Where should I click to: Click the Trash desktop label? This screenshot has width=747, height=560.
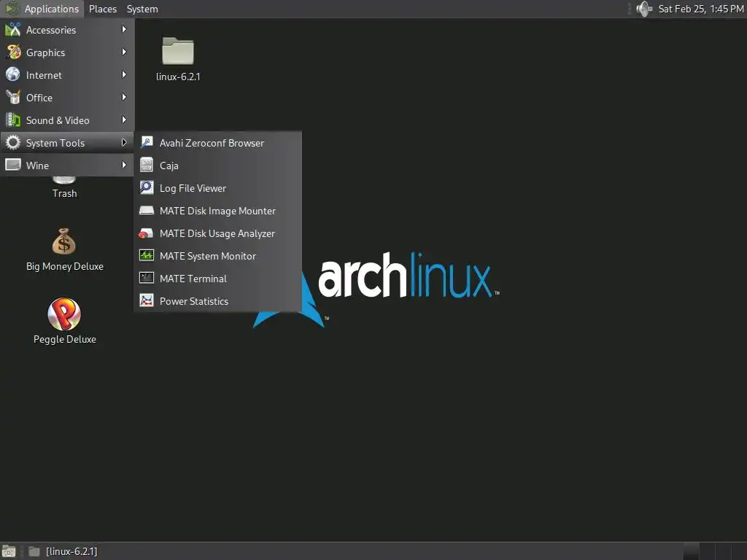(64, 193)
